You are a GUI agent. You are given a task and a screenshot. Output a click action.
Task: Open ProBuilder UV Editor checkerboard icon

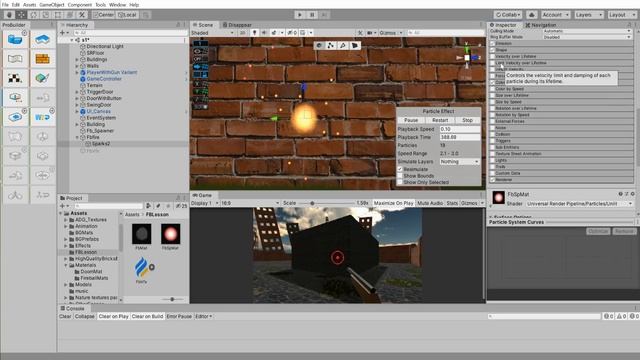click(15, 78)
